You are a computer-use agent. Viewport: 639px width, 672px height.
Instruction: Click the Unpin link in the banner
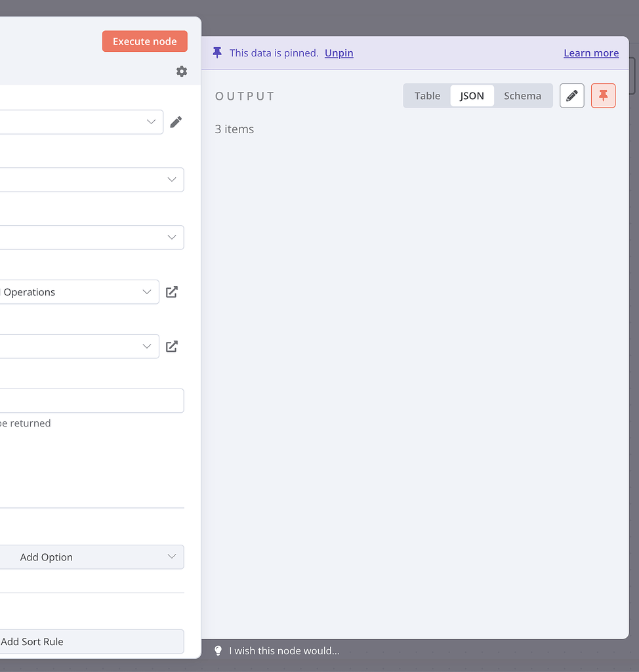tap(339, 53)
